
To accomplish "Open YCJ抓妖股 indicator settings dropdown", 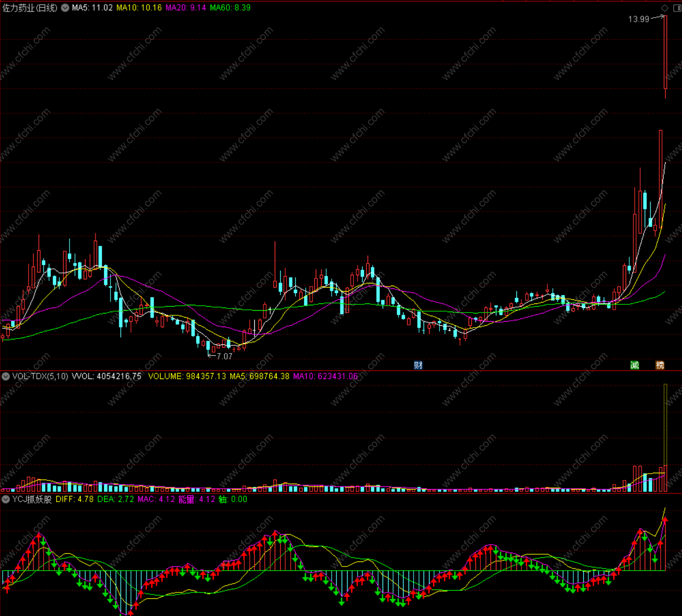I will pyautogui.click(x=6, y=499).
